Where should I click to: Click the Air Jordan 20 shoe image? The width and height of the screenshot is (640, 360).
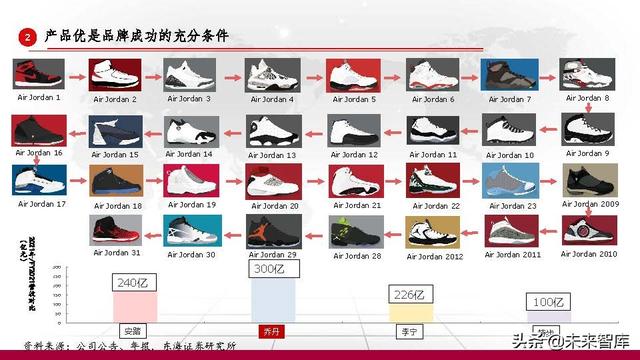pyautogui.click(x=273, y=182)
